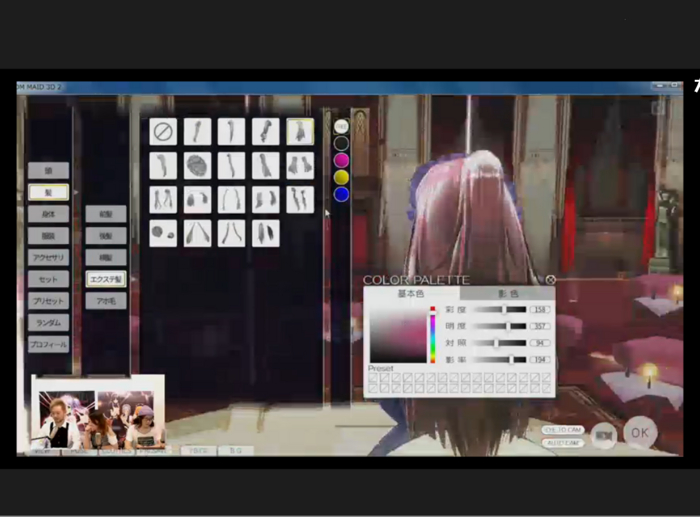Select the エクステ髪 sub-category
Screen dimensions: 700x517
click(x=106, y=279)
